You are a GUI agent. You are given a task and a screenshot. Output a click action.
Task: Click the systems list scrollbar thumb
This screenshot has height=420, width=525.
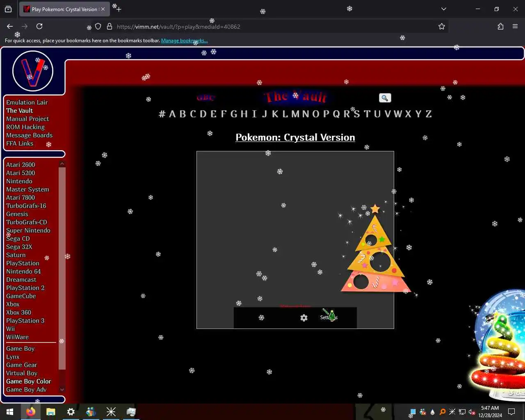tap(62, 268)
